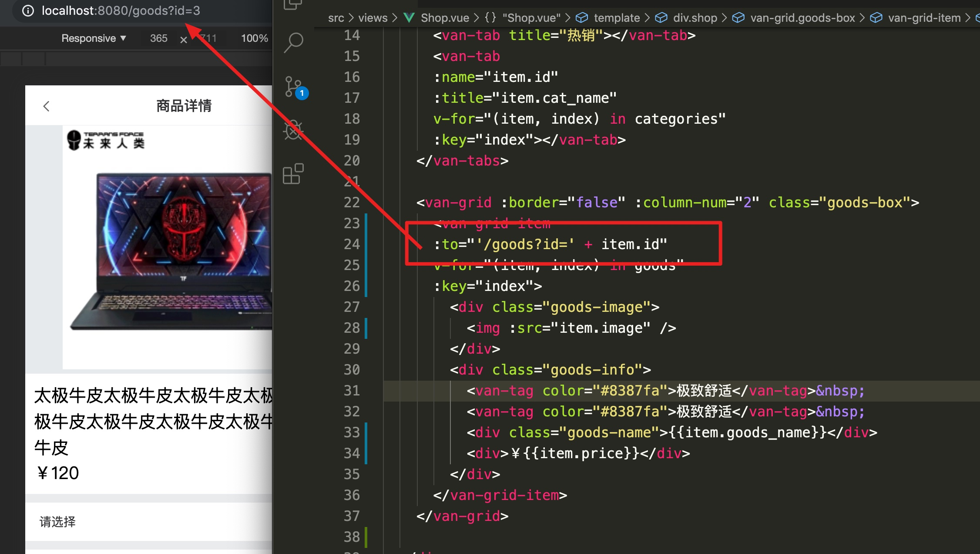Viewport: 980px width, 554px height.
Task: Click the goods-info div on line 30
Action: (550, 370)
